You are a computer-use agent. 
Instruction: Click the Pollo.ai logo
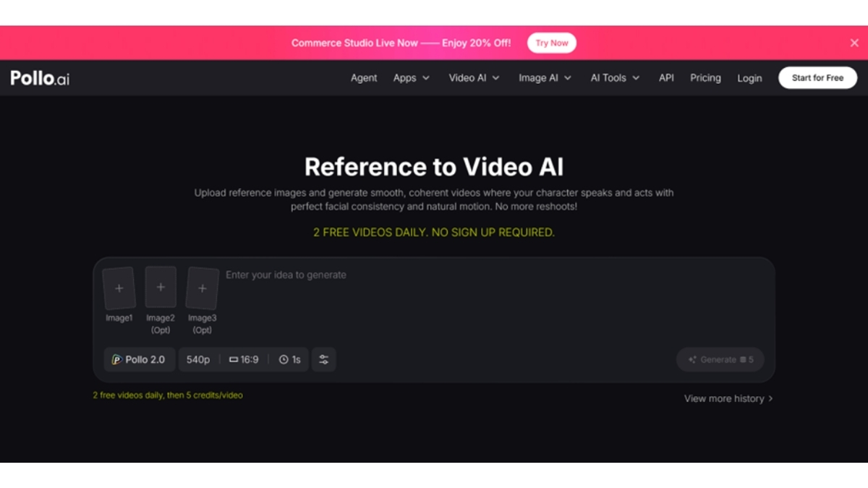point(40,78)
